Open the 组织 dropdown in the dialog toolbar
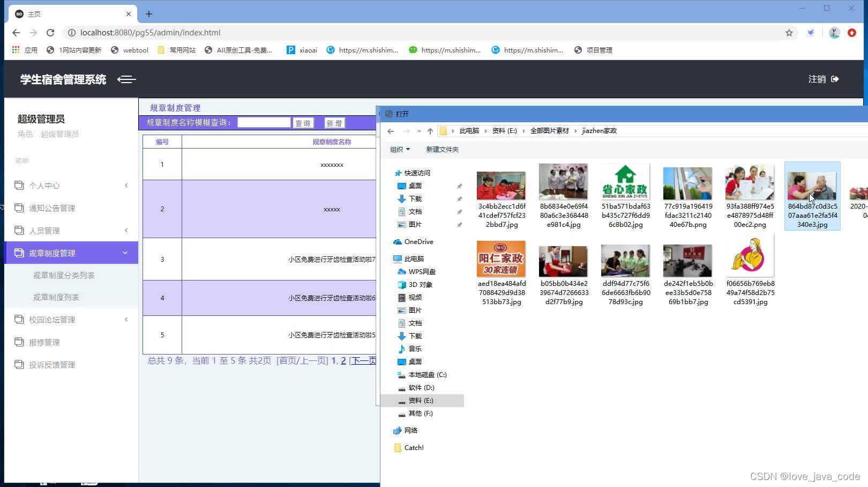 399,149
